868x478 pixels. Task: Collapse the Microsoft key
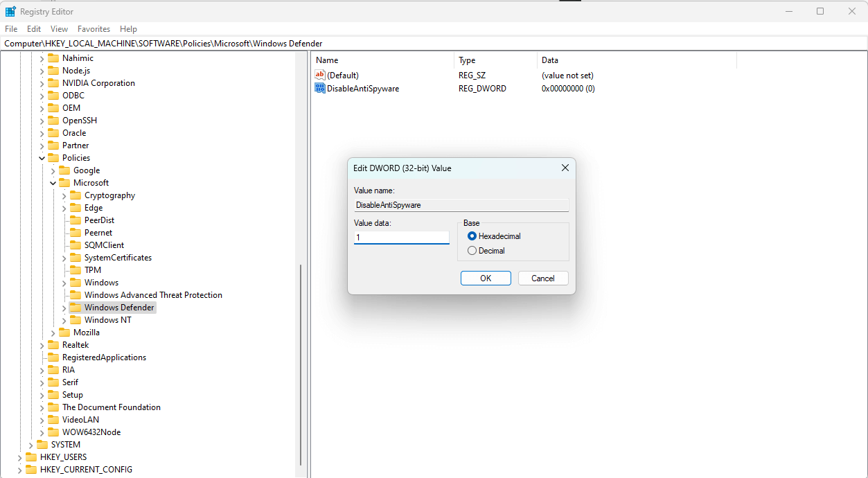coord(53,182)
